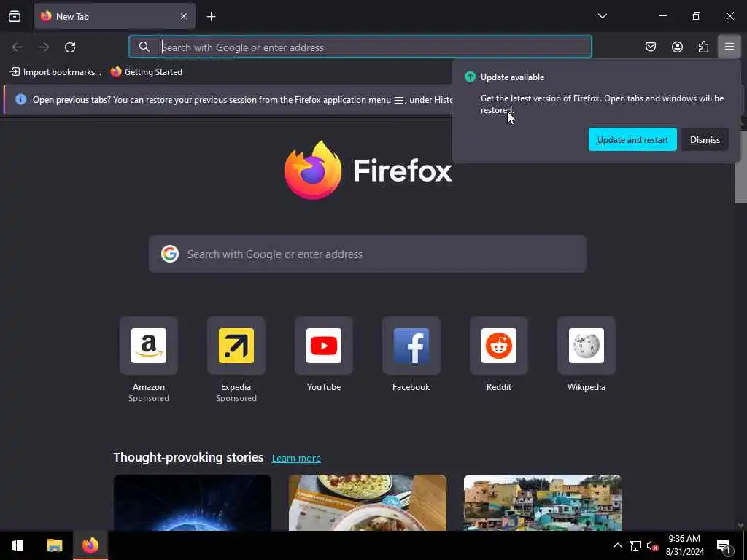Click the page's Google search box

click(x=368, y=254)
